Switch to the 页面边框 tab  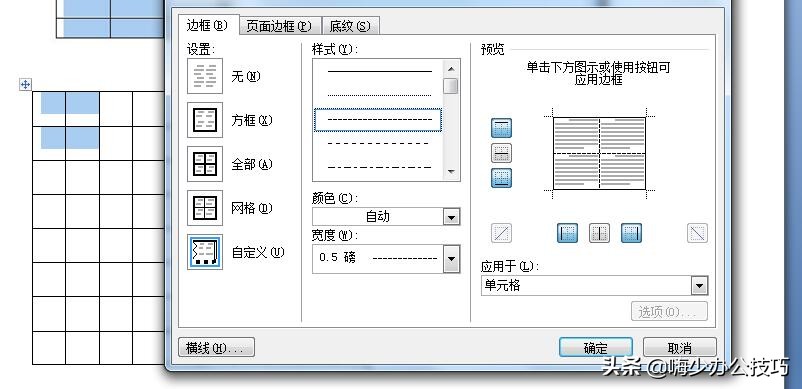tap(279, 26)
